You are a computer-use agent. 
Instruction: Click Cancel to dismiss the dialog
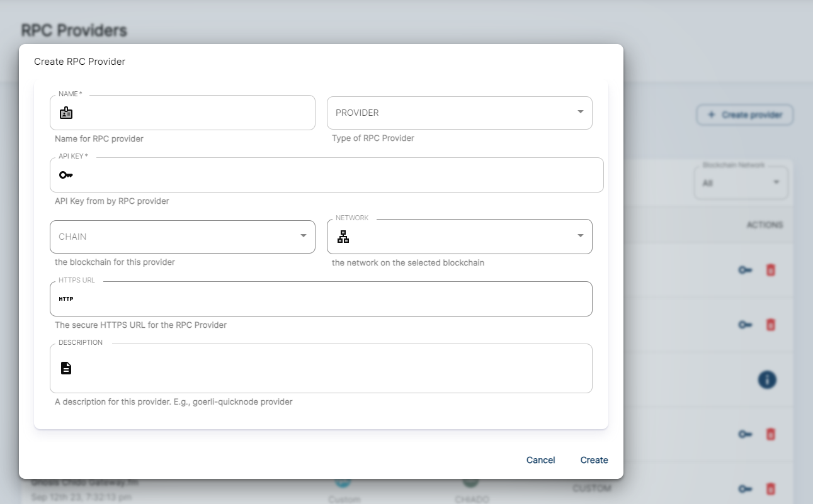pyautogui.click(x=541, y=460)
